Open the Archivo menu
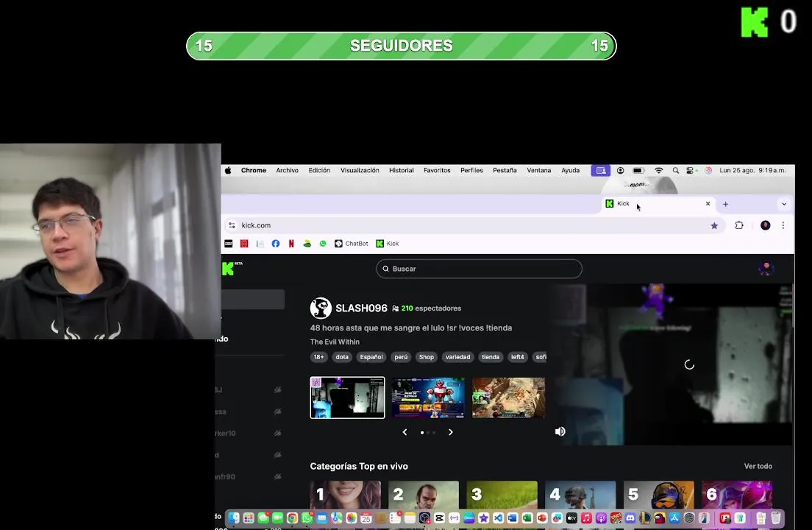The height and width of the screenshot is (530, 812). click(x=287, y=171)
